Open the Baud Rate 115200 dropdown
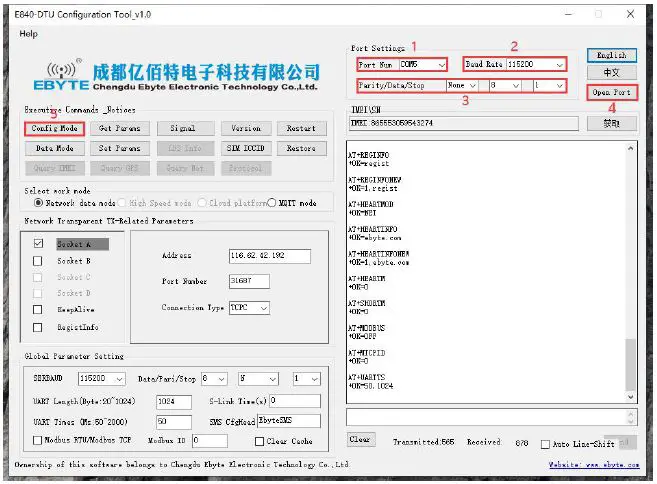The width and height of the screenshot is (657, 484). (535, 65)
